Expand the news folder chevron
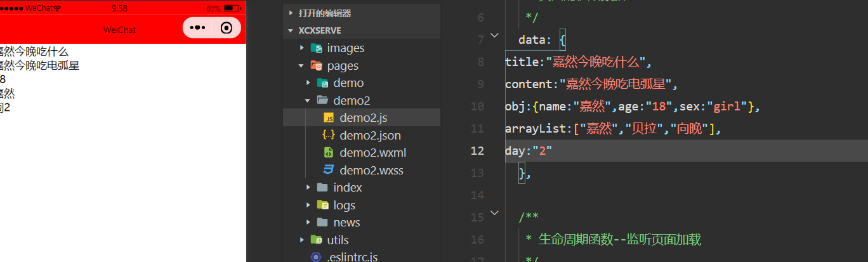Image resolution: width=868 pixels, height=262 pixels. coord(308,223)
